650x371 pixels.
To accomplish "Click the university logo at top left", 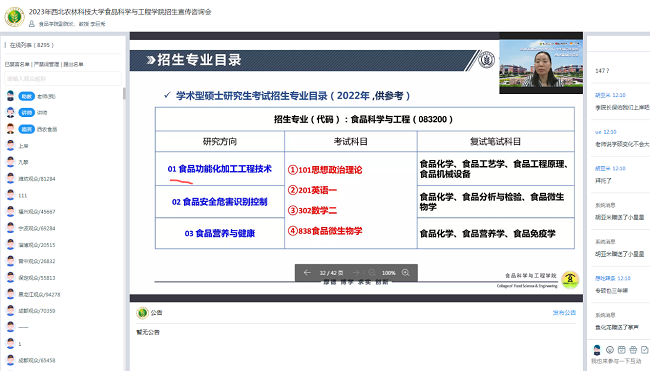I will coord(15,17).
